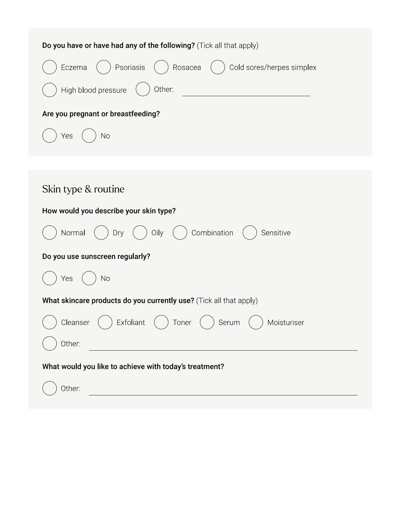Select Sensitive skin type
411x532 pixels.
pos(250,233)
